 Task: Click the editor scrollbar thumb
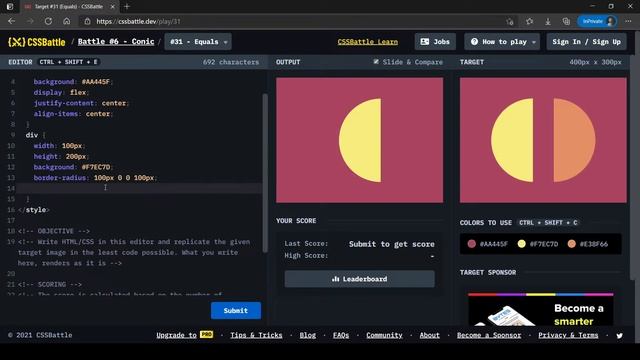point(265,173)
